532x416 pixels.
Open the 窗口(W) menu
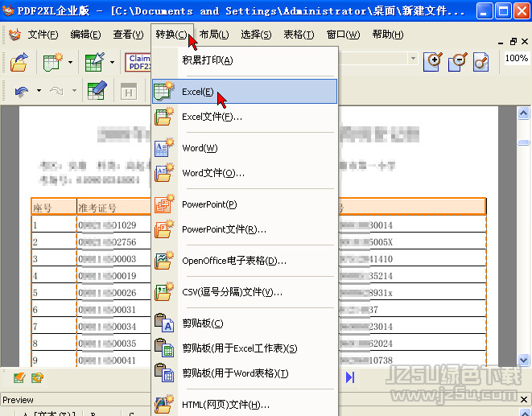pyautogui.click(x=343, y=35)
